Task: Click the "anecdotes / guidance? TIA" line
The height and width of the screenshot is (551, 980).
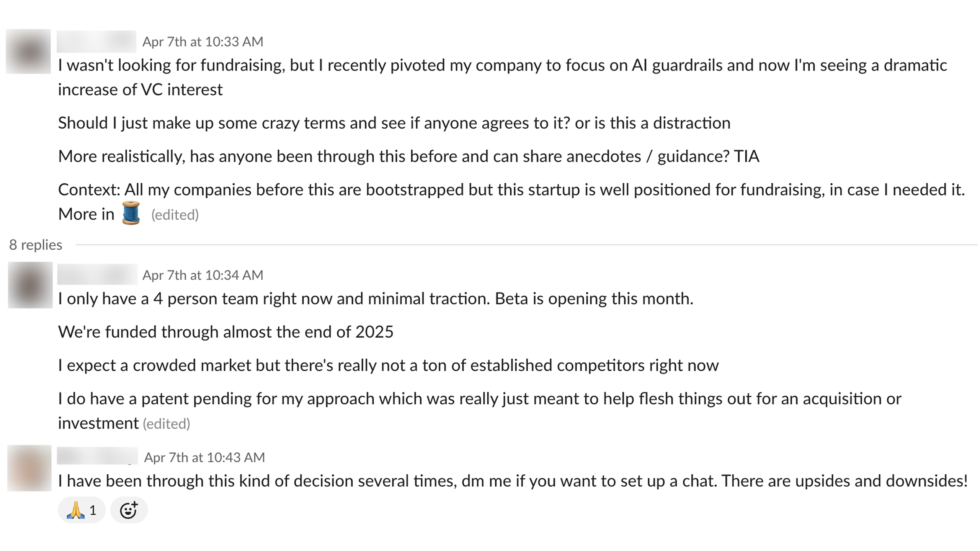Action: pos(408,156)
